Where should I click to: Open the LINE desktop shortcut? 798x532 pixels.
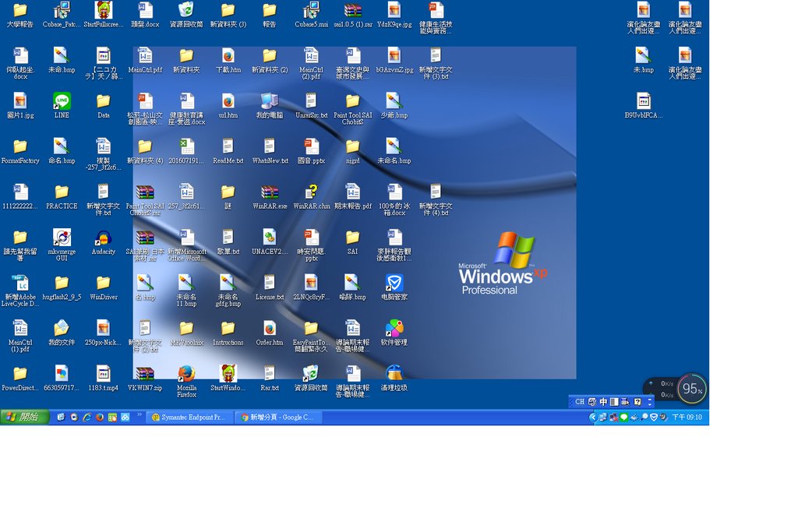[62, 105]
